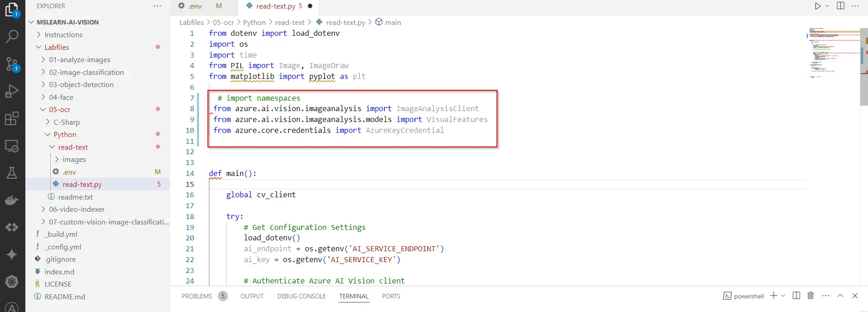868x312 pixels.
Task: Click the read-text breadcrumb segment
Action: [x=289, y=22]
